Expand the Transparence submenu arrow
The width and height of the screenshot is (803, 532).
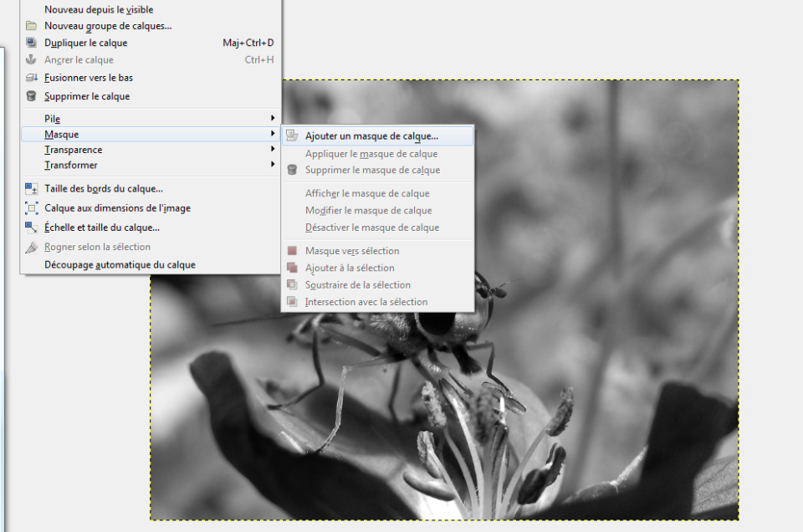coord(273,149)
